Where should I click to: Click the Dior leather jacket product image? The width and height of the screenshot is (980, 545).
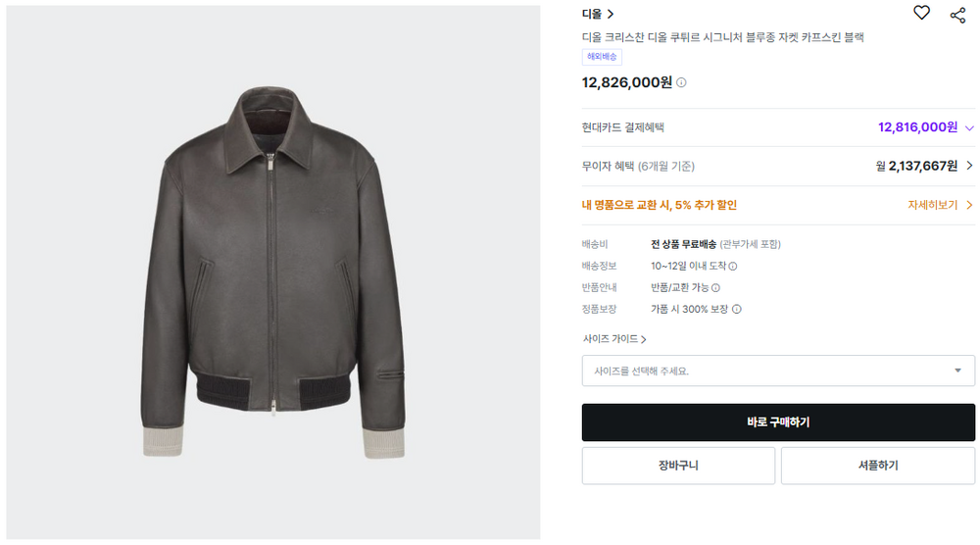273,271
